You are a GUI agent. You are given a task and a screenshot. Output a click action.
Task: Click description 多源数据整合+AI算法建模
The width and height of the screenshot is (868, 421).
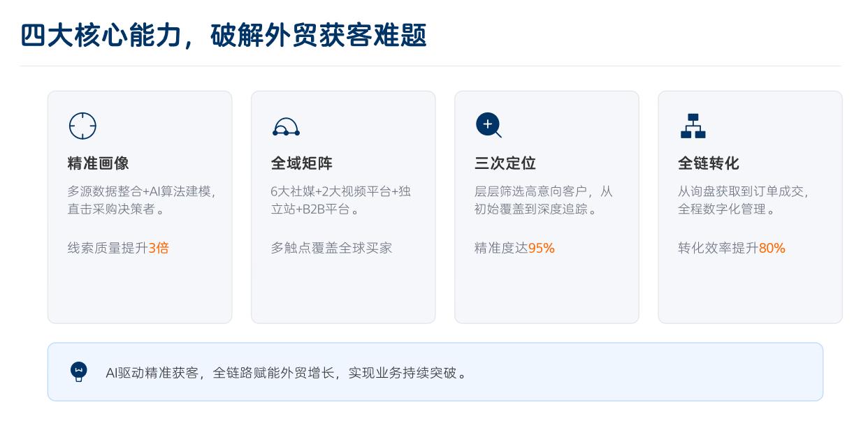coord(141,191)
